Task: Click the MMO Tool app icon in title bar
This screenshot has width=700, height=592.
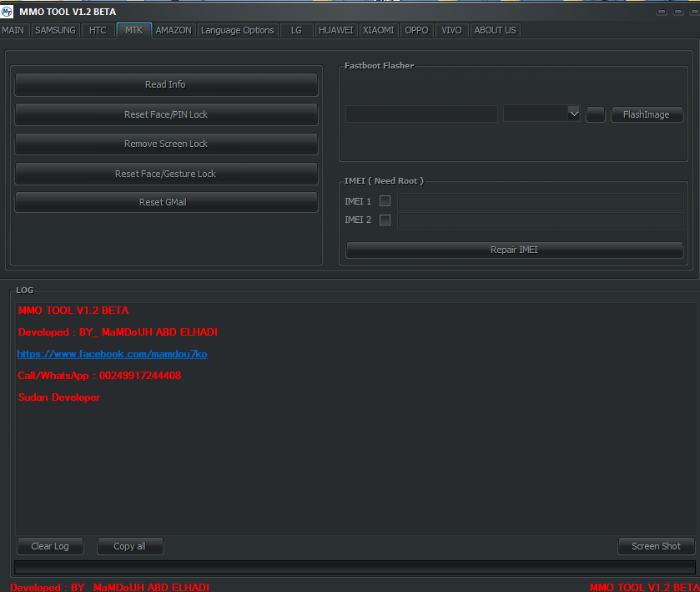Action: (8, 11)
